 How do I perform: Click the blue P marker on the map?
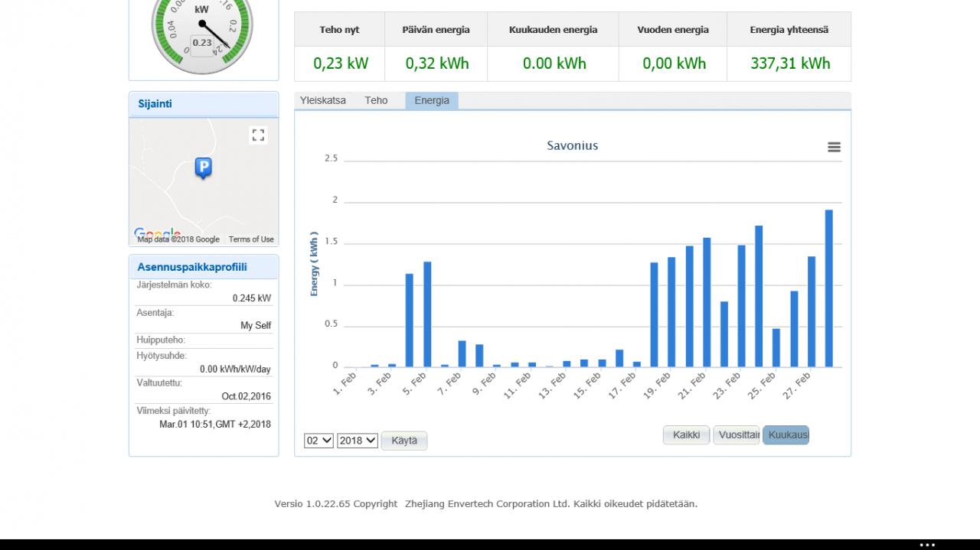click(203, 168)
